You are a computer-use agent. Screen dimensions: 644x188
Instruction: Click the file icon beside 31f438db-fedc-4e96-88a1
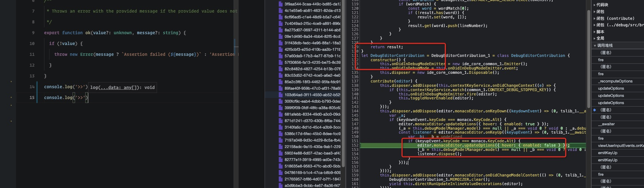coord(280,43)
